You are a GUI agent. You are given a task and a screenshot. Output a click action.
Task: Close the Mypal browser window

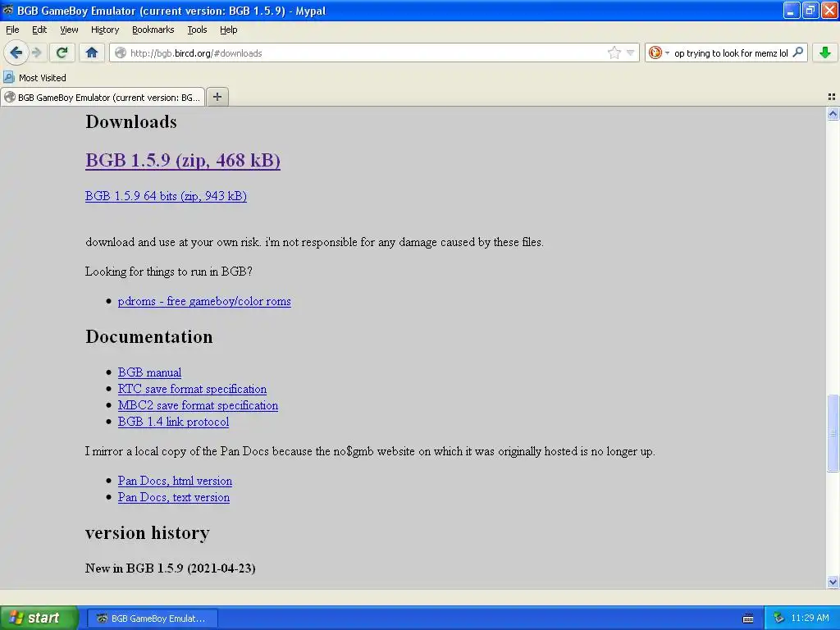(829, 10)
